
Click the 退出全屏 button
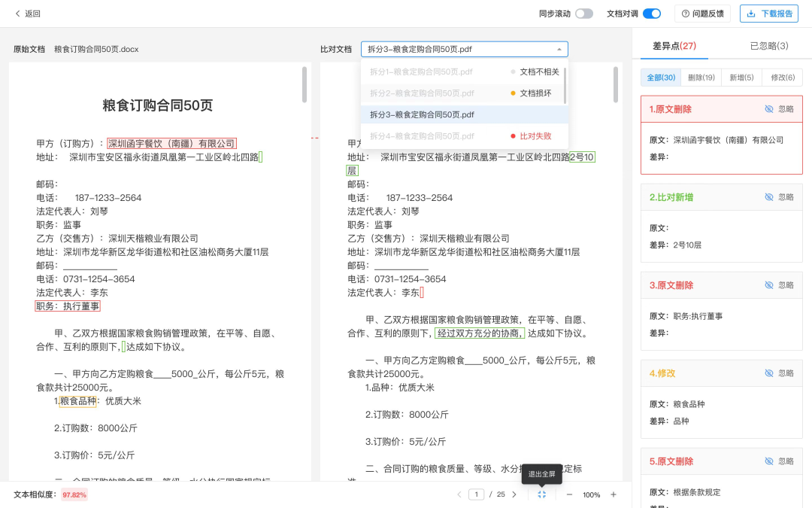click(x=541, y=474)
